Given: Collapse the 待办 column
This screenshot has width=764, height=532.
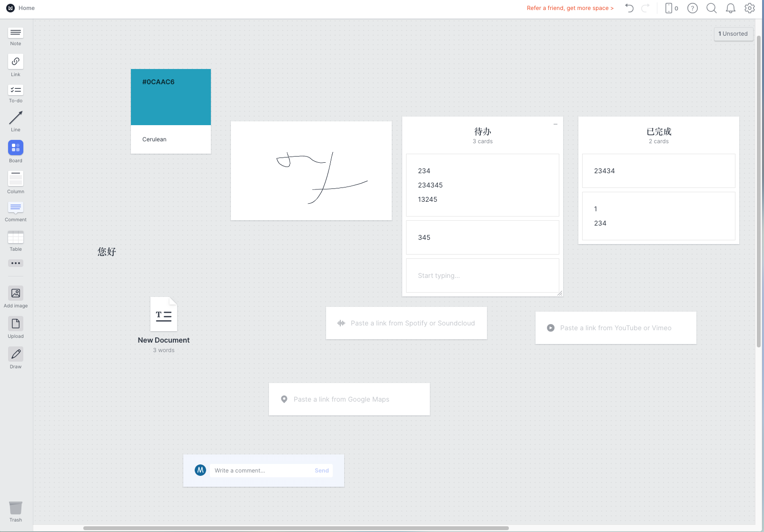Looking at the screenshot, I should (555, 124).
